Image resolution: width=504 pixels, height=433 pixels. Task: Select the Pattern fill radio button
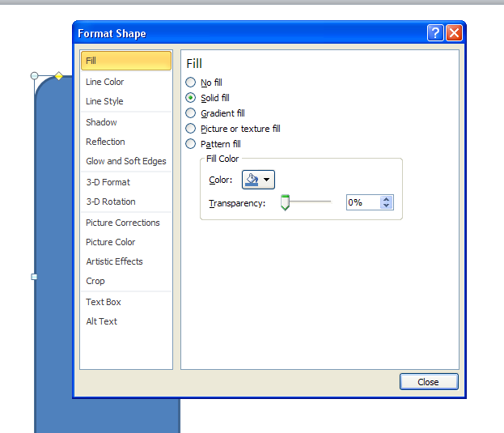click(x=191, y=144)
